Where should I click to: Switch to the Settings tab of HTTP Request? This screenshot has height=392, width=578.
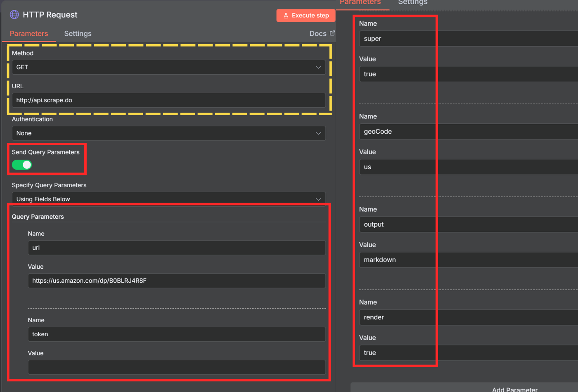pyautogui.click(x=78, y=33)
